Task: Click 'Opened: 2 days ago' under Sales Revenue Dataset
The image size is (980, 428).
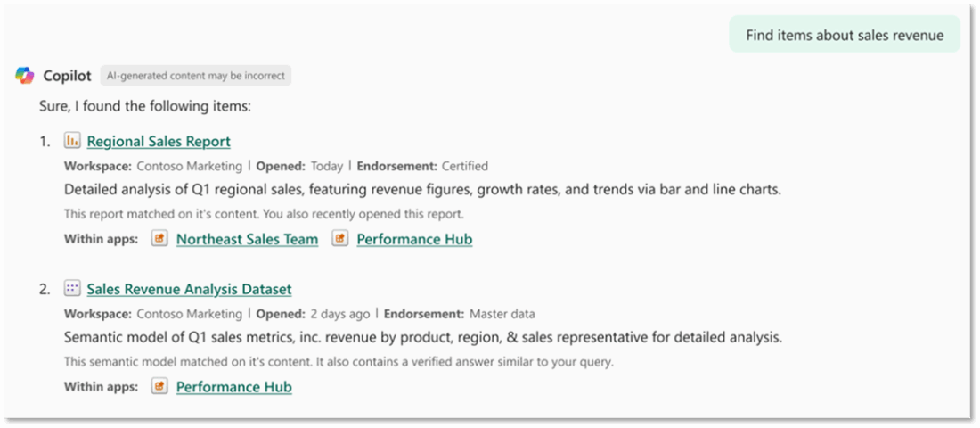Action: (x=313, y=314)
